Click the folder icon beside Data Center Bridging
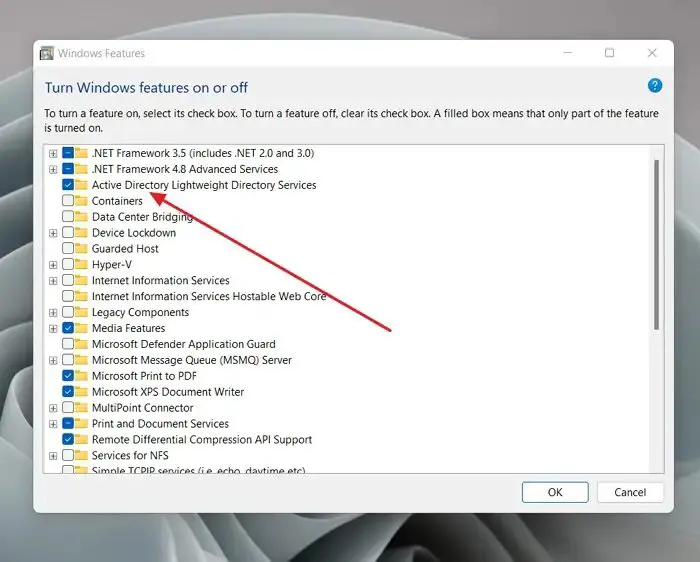 81,216
